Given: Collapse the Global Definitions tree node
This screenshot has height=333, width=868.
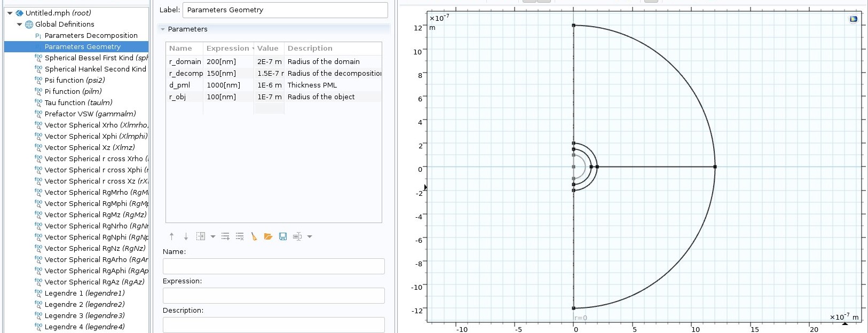Looking at the screenshot, I should point(20,24).
